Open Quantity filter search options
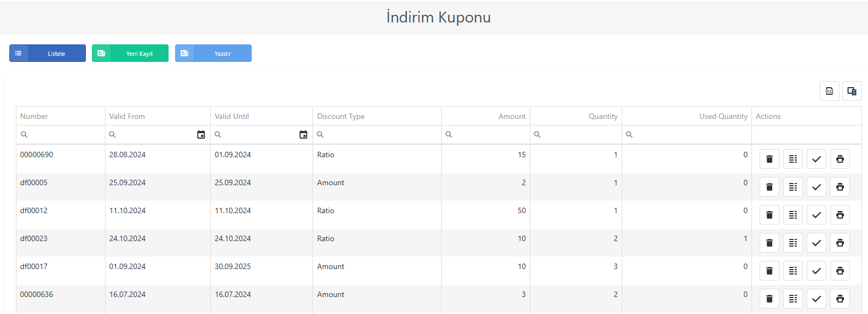This screenshot has height=314, width=868. pyautogui.click(x=537, y=135)
